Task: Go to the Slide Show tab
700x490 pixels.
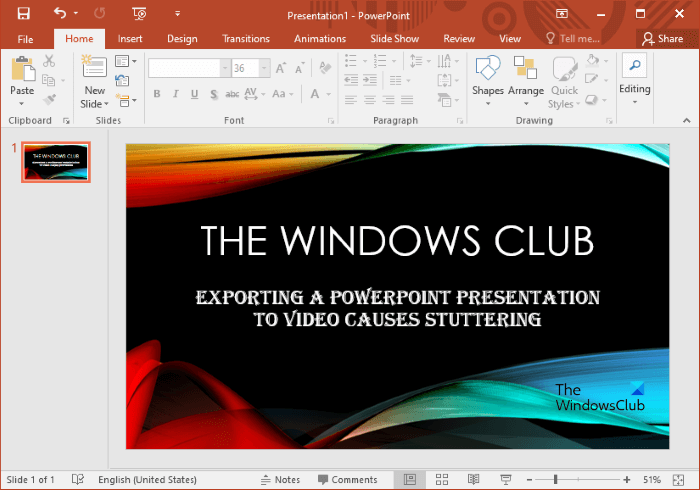Action: point(395,39)
